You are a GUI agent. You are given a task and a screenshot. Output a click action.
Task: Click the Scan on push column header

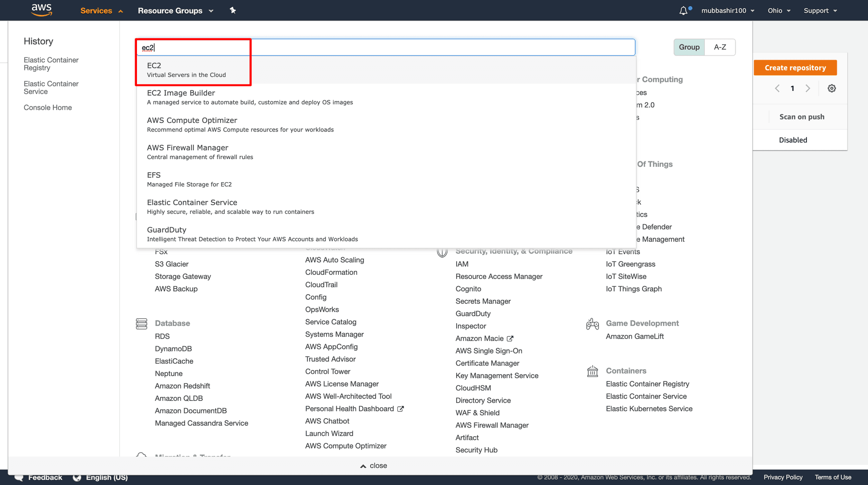pos(802,117)
